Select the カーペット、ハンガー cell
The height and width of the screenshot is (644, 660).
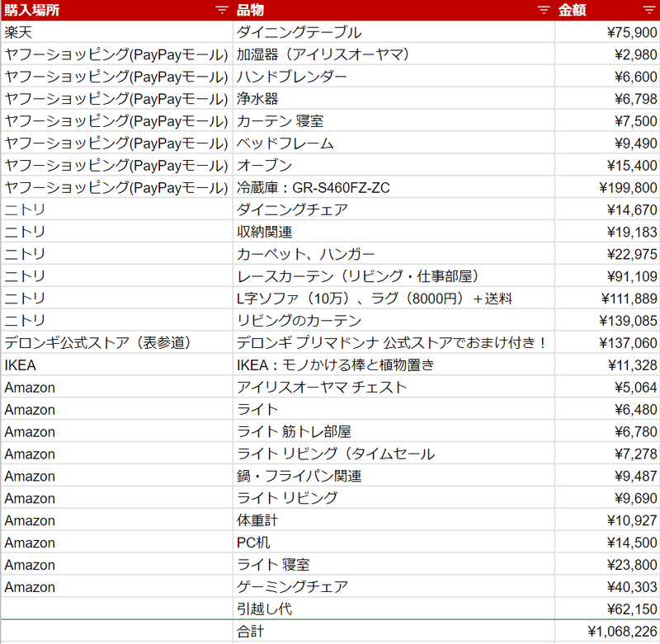pos(394,254)
